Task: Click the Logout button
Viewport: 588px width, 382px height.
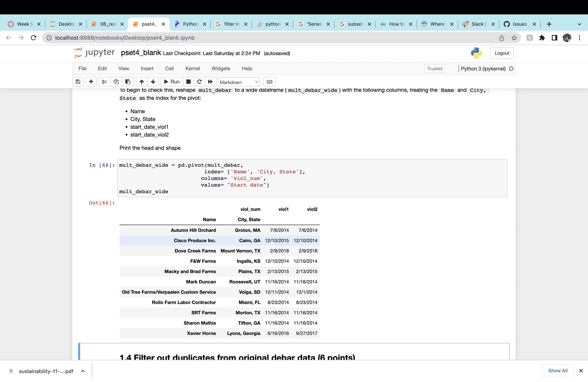Action: 502,53
